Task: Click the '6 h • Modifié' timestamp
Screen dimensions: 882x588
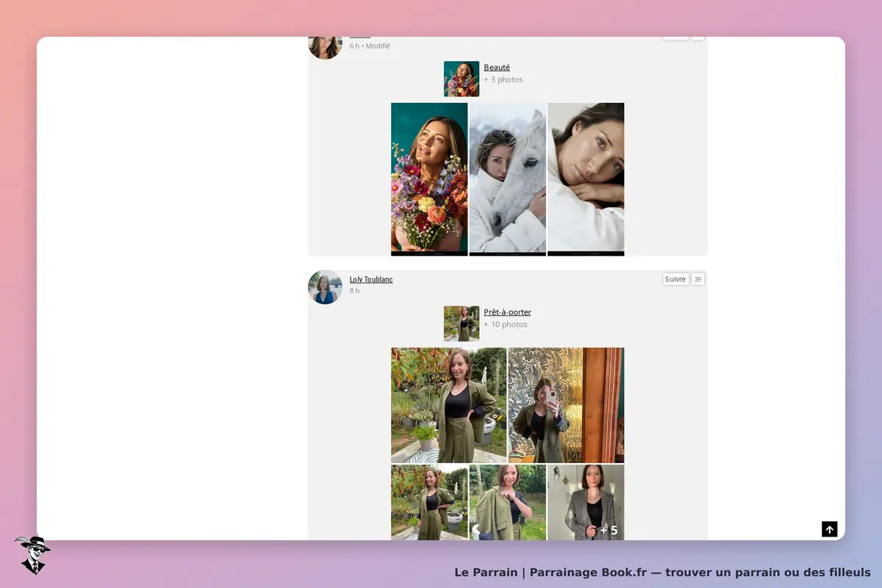Action: (x=370, y=46)
